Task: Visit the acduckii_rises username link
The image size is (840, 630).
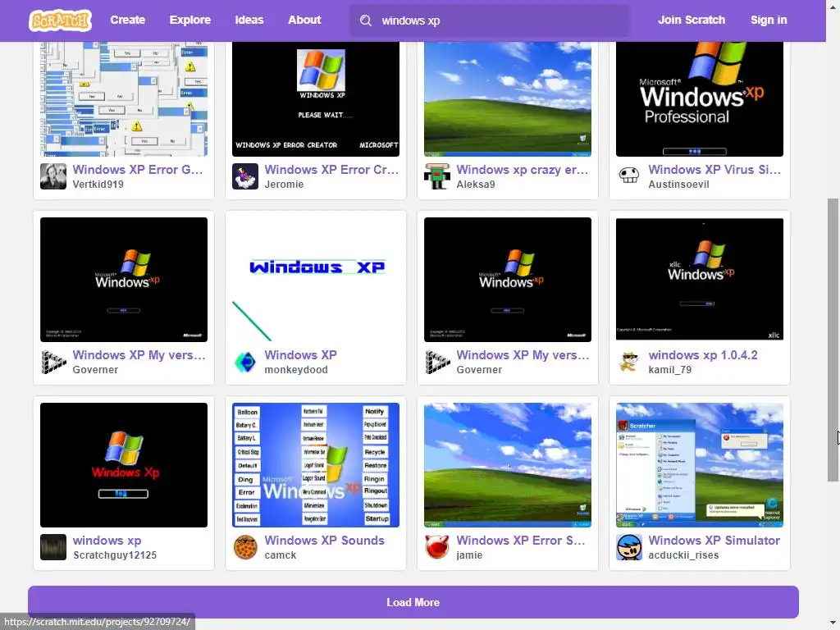Action: point(683,555)
